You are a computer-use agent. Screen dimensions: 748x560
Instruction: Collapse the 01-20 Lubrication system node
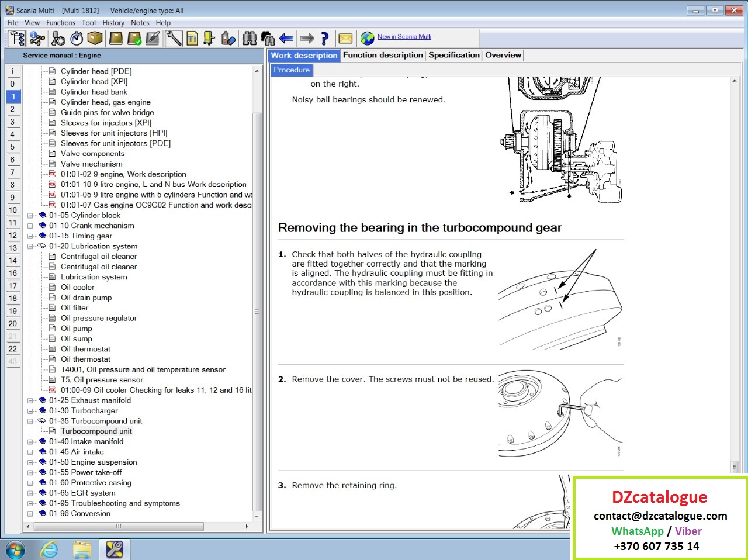[30, 246]
